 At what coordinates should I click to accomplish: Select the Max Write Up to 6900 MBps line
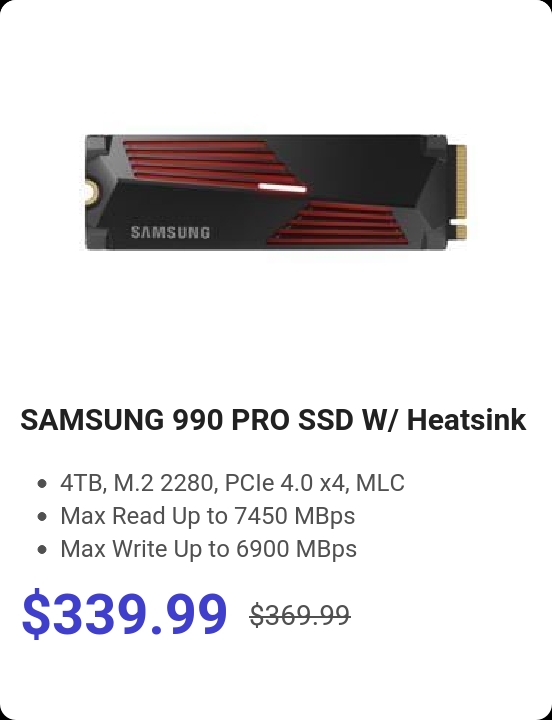point(208,549)
